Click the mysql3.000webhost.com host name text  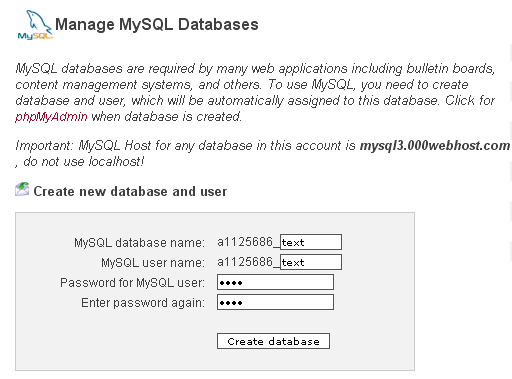click(435, 146)
